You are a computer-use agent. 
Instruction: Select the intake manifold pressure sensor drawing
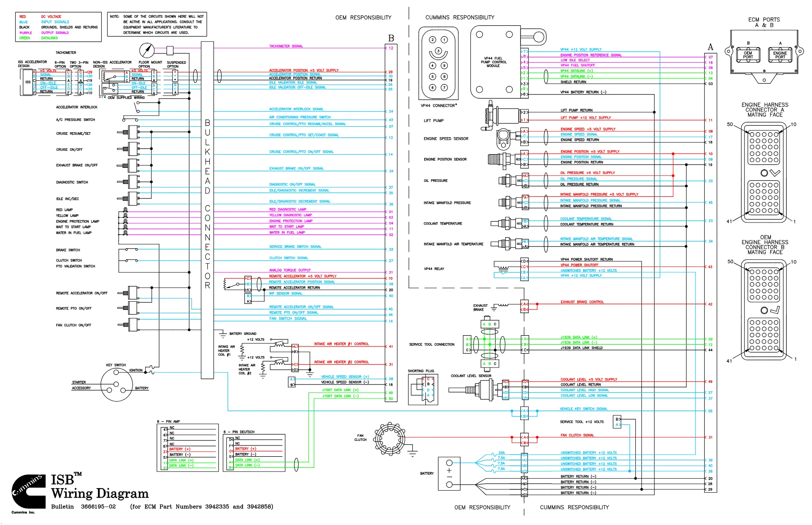(509, 202)
